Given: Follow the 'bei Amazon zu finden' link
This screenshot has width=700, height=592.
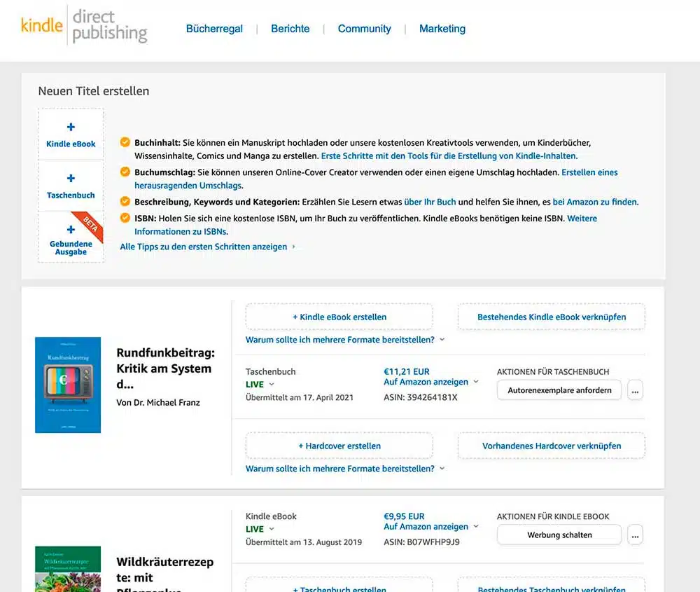Looking at the screenshot, I should tap(594, 202).
